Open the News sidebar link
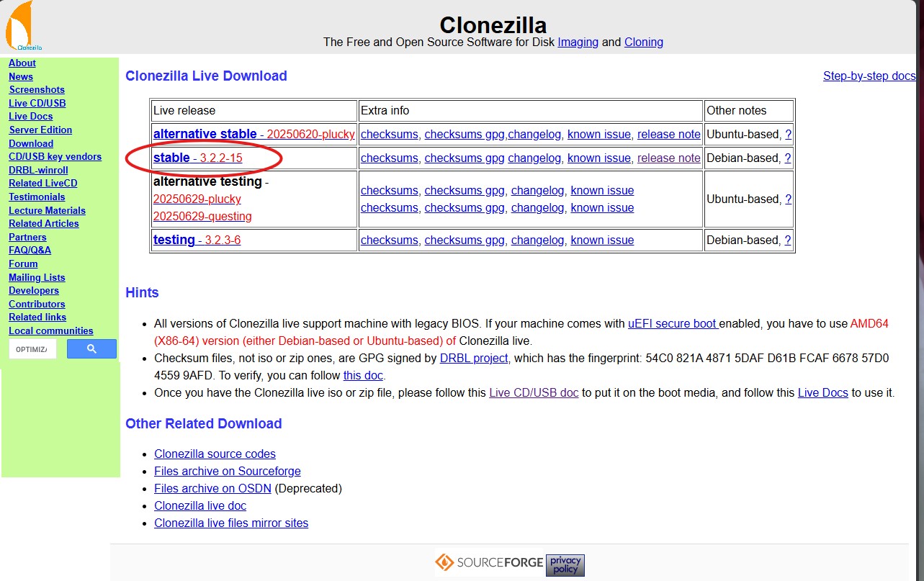The image size is (924, 581). [21, 76]
